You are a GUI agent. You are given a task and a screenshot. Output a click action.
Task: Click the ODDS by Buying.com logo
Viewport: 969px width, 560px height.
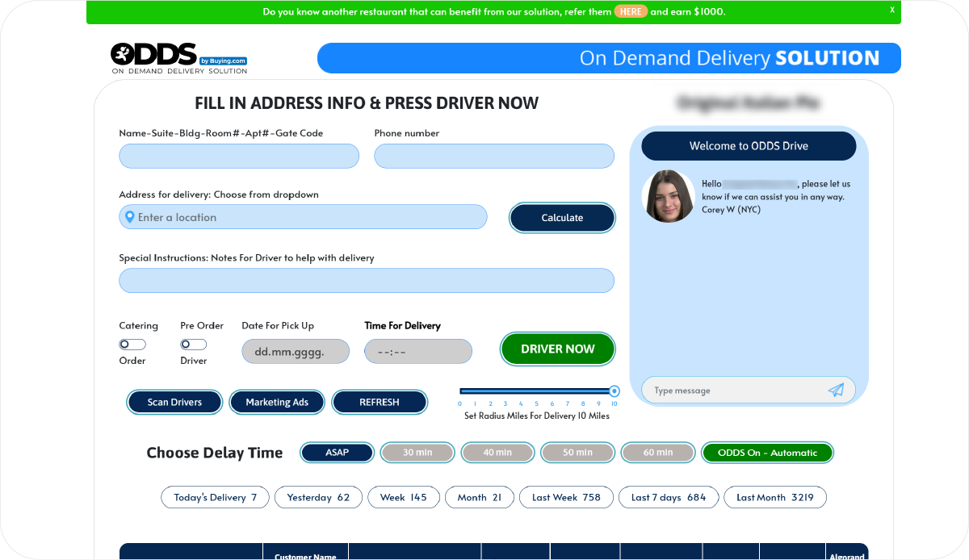(x=179, y=58)
